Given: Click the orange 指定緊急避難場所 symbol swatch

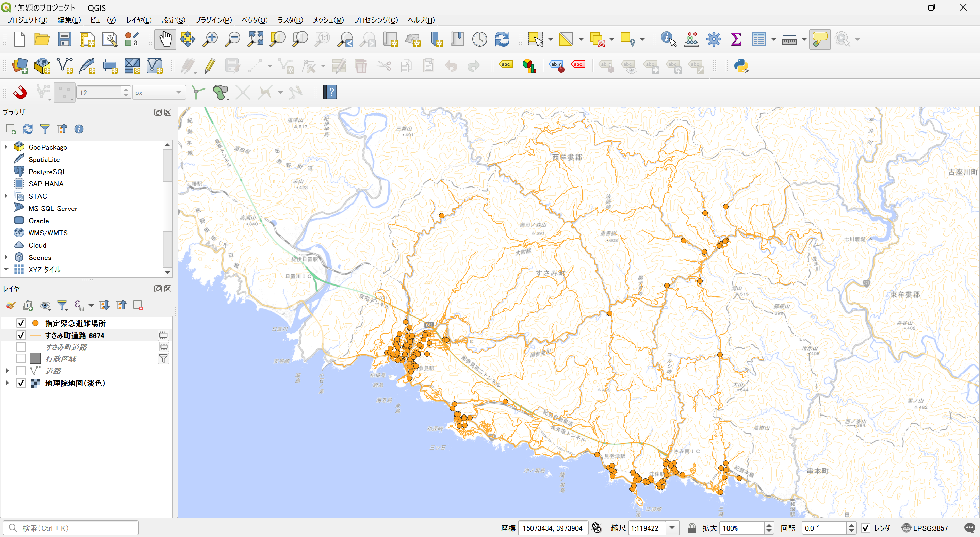Looking at the screenshot, I should (x=35, y=323).
